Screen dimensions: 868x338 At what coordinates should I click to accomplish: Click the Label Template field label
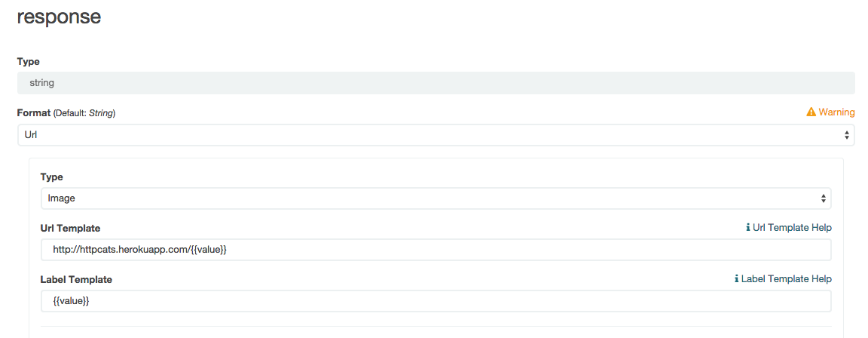click(x=76, y=279)
